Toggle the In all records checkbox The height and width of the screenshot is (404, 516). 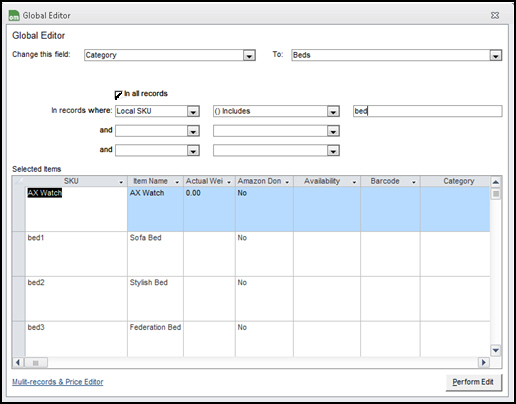(x=118, y=95)
